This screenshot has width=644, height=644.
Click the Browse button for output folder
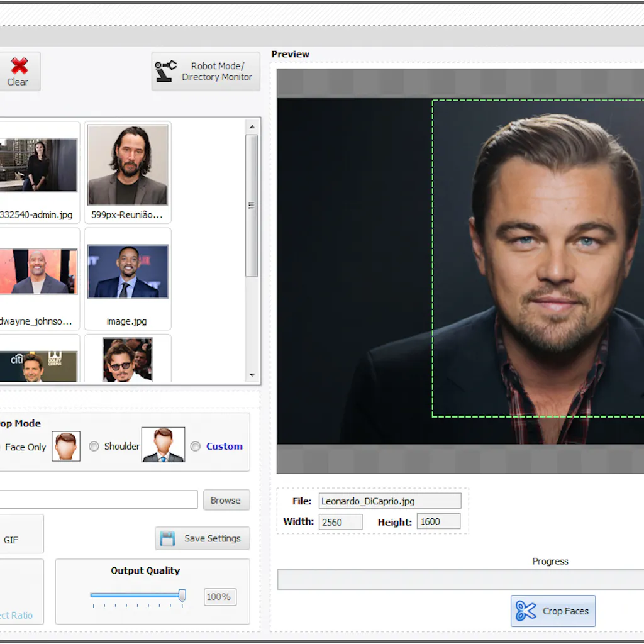click(226, 501)
